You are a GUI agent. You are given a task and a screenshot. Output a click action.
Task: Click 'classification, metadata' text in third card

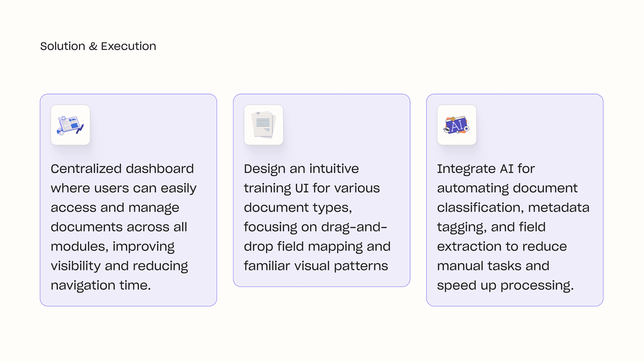(513, 207)
